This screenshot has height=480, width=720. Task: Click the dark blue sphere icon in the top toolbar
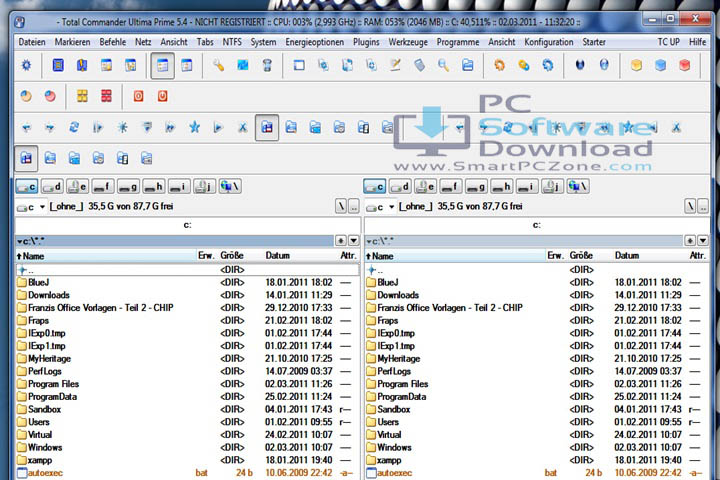580,65
